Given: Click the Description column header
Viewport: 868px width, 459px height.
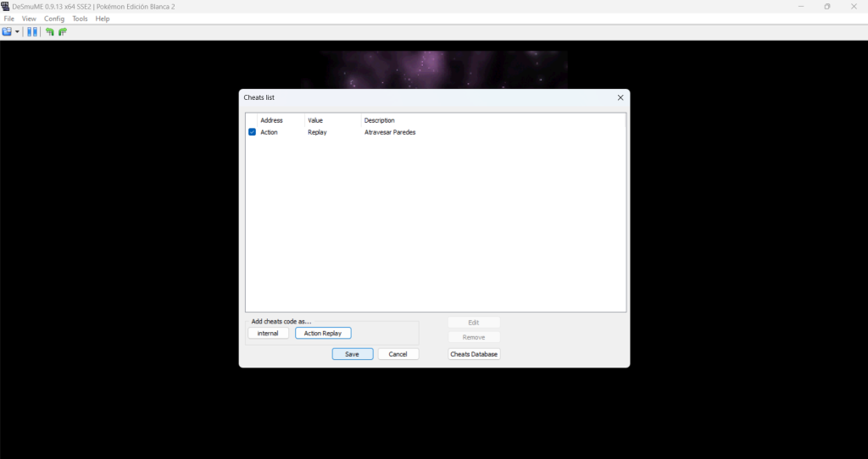Looking at the screenshot, I should 379,120.
